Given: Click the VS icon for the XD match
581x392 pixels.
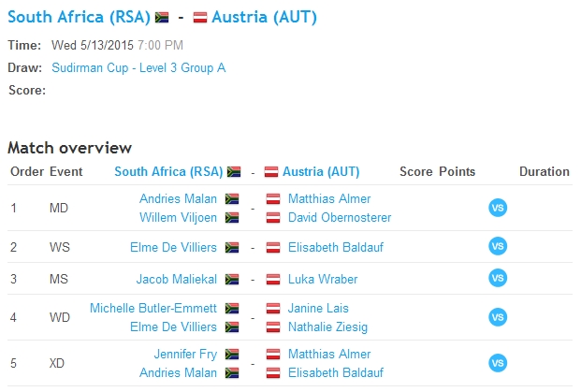Looking at the screenshot, I should tap(498, 363).
